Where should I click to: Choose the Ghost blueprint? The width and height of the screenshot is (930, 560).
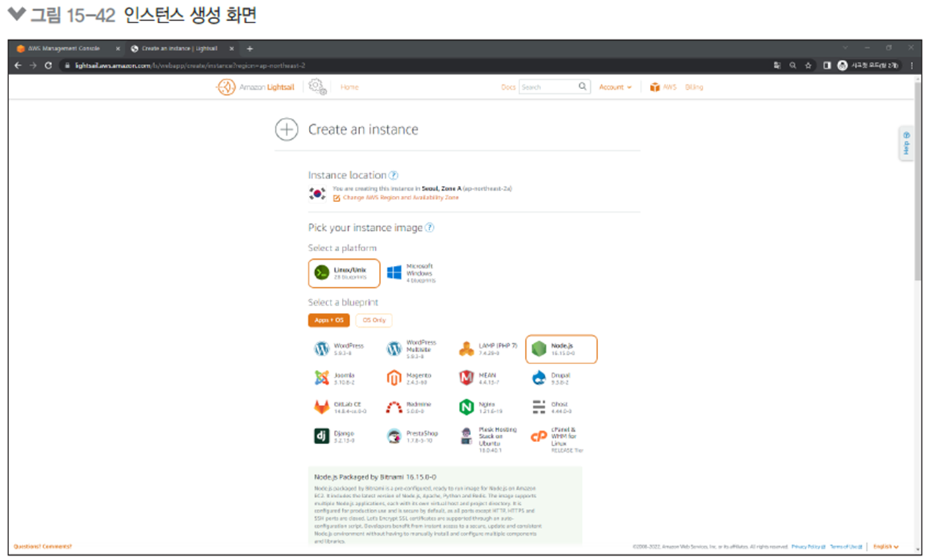(551, 407)
